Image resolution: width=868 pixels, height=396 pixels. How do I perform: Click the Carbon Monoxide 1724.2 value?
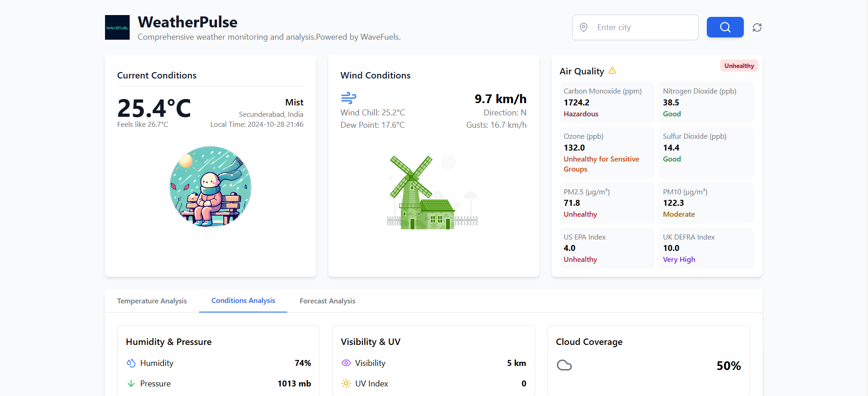coord(576,103)
